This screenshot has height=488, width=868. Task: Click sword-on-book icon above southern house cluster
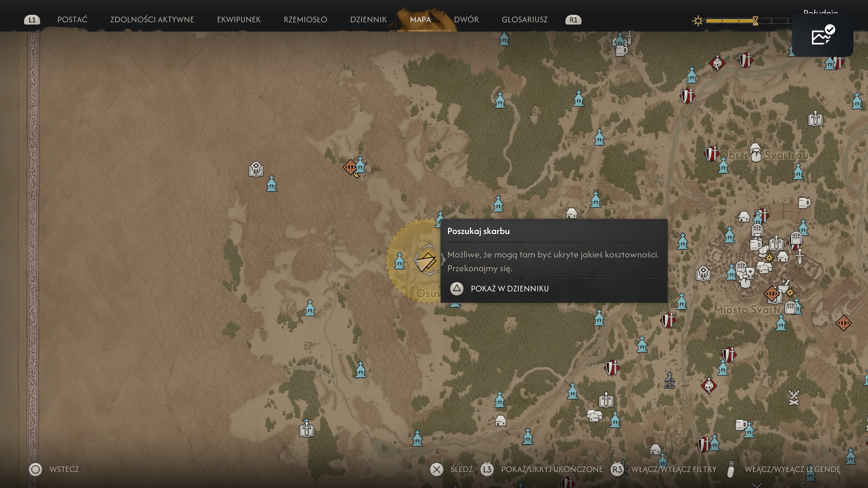tap(606, 400)
